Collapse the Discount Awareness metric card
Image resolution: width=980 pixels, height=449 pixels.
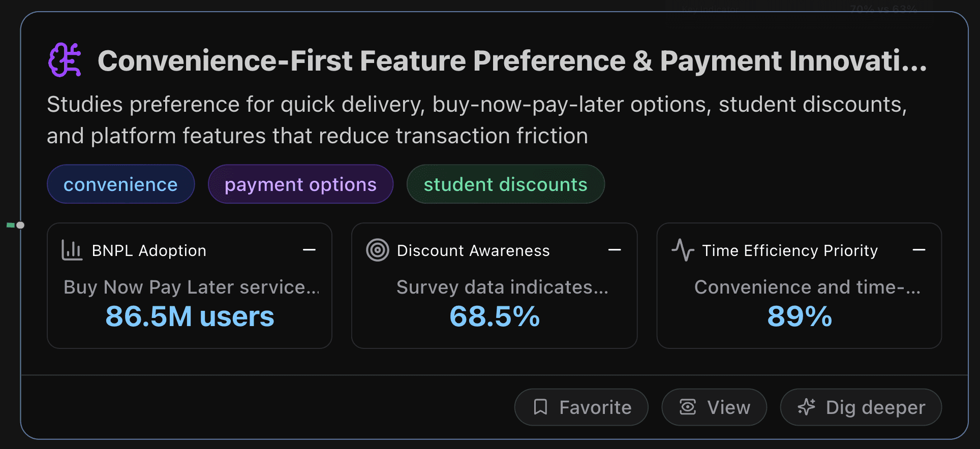click(x=614, y=250)
